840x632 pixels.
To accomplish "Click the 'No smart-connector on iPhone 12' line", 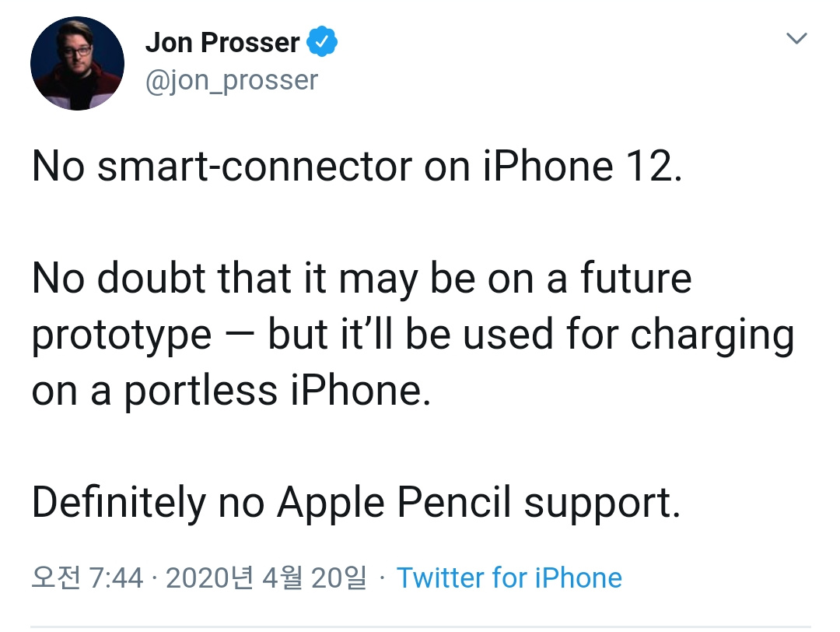I will pos(357,167).
